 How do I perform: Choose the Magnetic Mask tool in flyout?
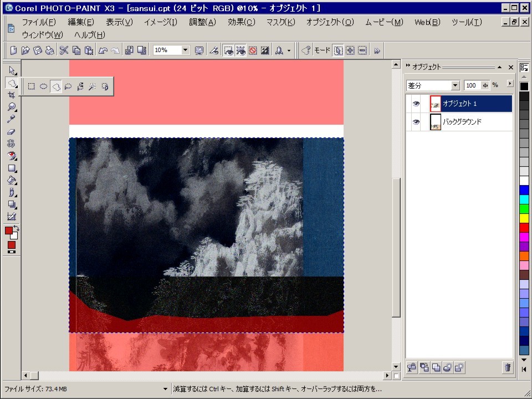click(x=80, y=86)
